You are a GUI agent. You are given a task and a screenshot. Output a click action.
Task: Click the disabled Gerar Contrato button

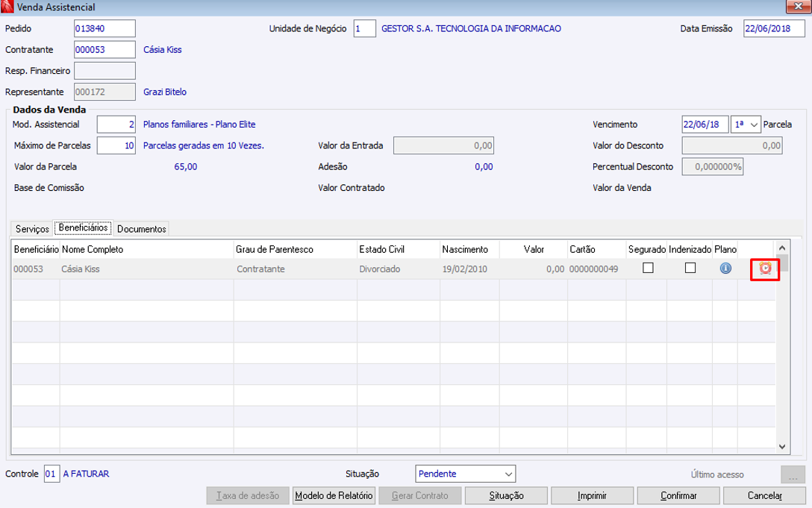420,495
